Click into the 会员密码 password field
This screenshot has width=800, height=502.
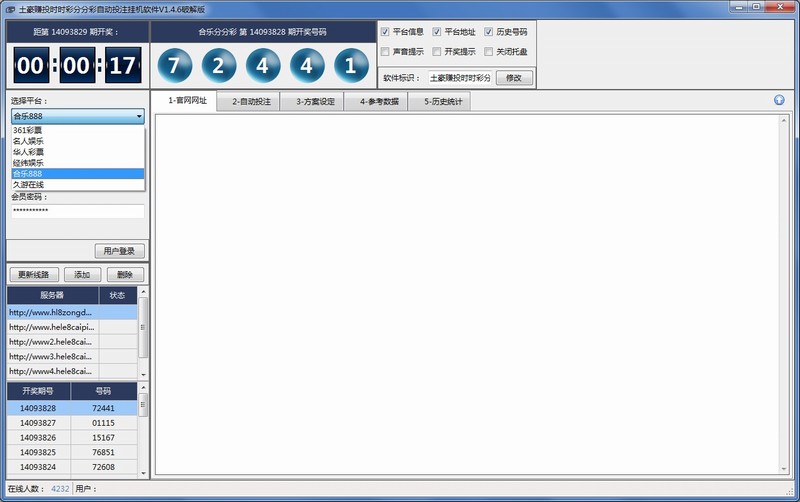[77, 211]
